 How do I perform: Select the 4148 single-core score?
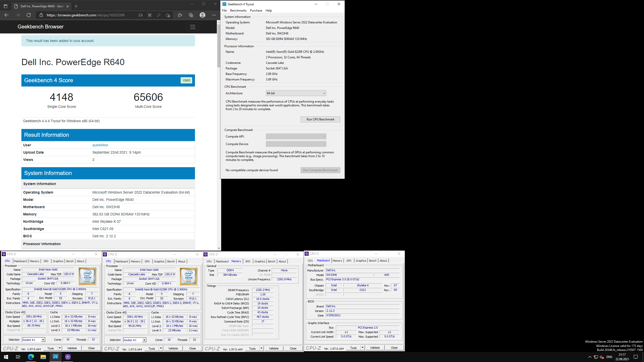tap(61, 97)
